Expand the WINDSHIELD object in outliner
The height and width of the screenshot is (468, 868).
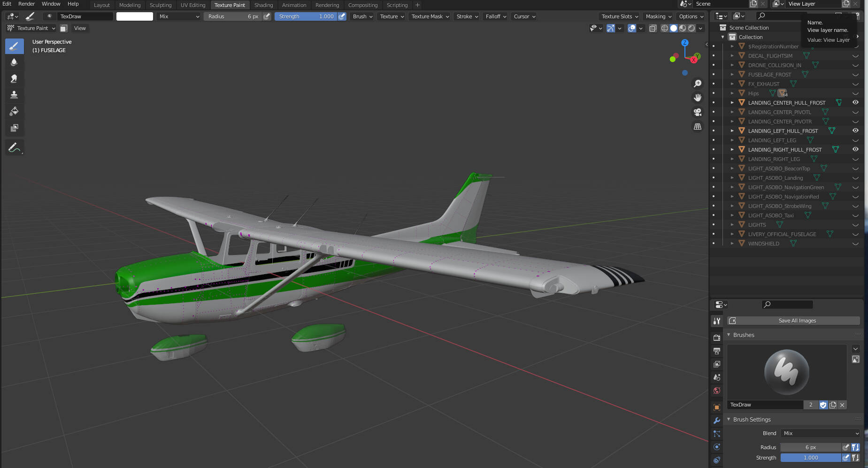click(x=732, y=244)
